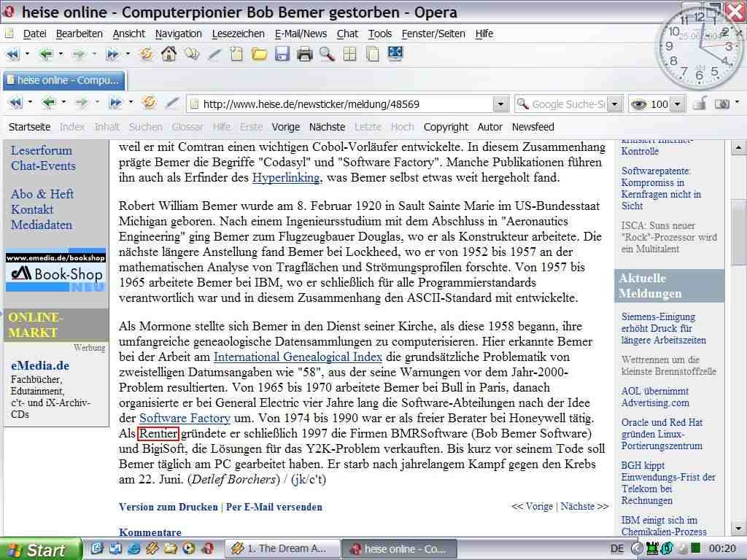Expand the address field dropdown arrow

tap(500, 104)
